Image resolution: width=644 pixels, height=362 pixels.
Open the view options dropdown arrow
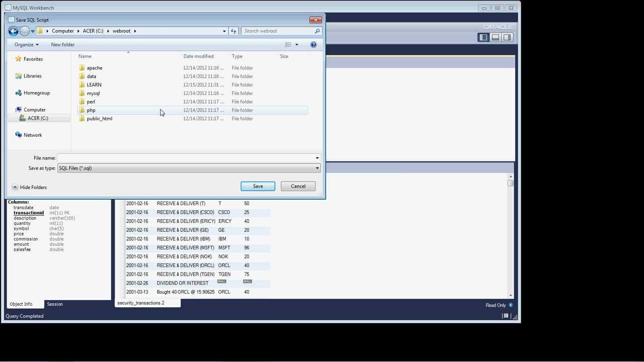pos(297,45)
